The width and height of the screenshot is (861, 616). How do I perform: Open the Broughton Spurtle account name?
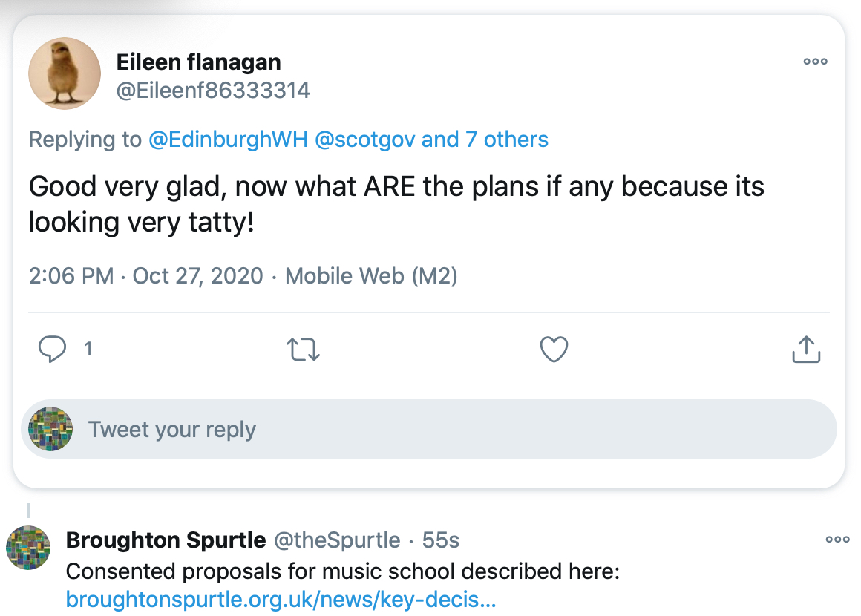[166, 540]
